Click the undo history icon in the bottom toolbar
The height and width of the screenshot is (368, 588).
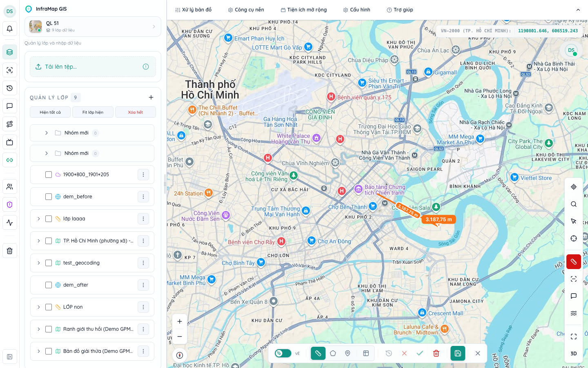tap(389, 353)
